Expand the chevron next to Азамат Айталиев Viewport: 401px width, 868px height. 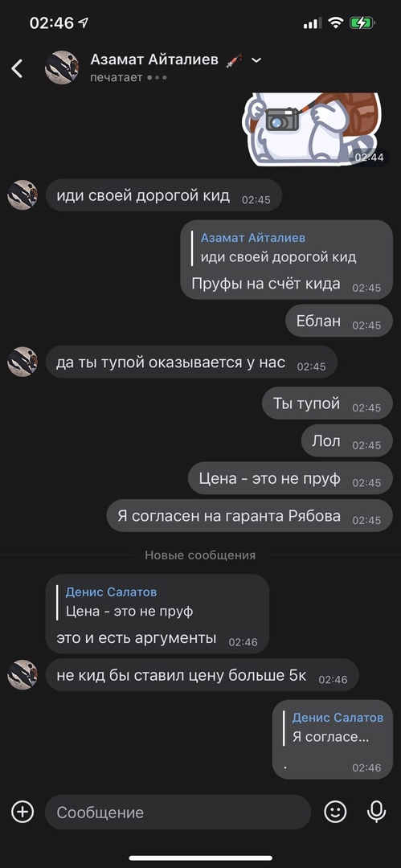(256, 60)
